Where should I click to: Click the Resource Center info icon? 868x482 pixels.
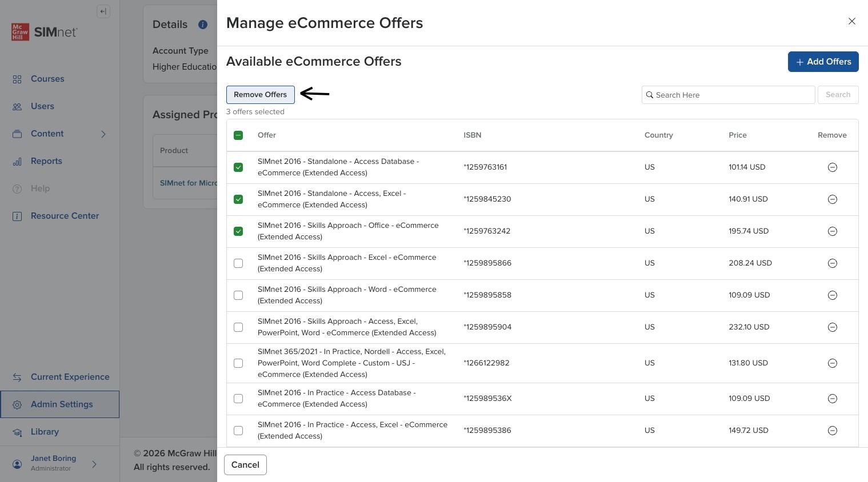tap(17, 216)
